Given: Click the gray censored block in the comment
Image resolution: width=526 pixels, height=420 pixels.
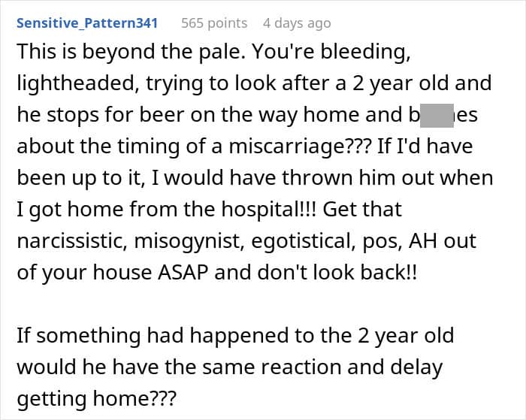Looking at the screenshot, I should pos(437,116).
